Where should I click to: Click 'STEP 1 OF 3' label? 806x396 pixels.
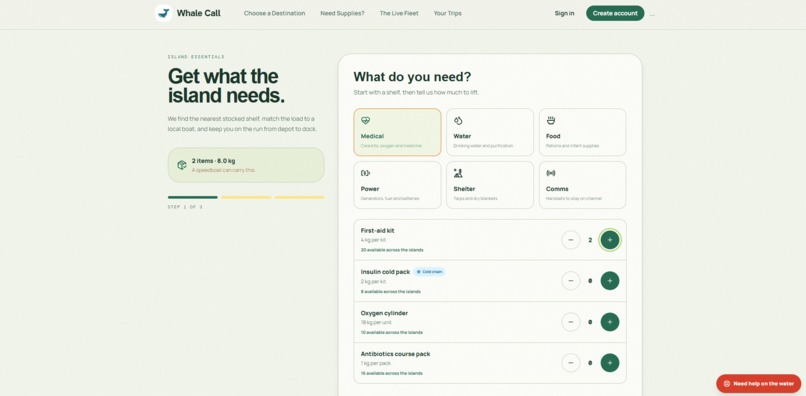(185, 207)
